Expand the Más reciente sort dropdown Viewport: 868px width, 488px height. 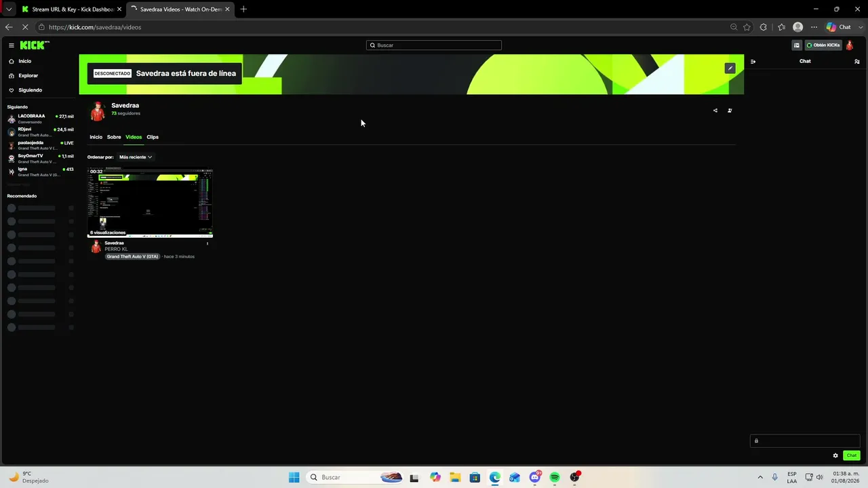click(136, 157)
